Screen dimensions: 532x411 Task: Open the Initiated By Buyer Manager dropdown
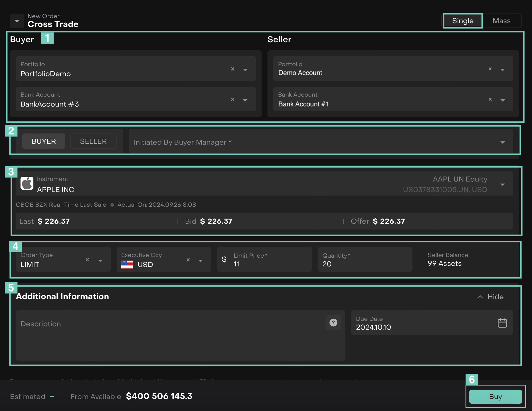502,142
